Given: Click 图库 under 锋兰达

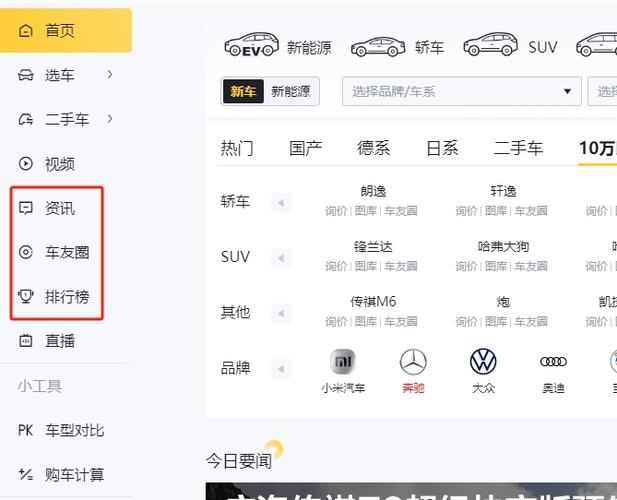Looking at the screenshot, I should [x=366, y=266].
